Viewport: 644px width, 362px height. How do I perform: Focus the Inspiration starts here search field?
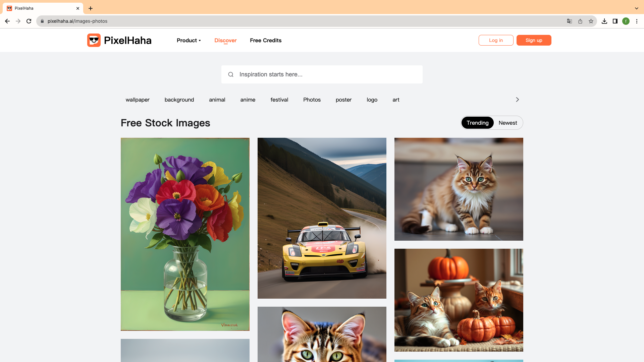point(322,74)
